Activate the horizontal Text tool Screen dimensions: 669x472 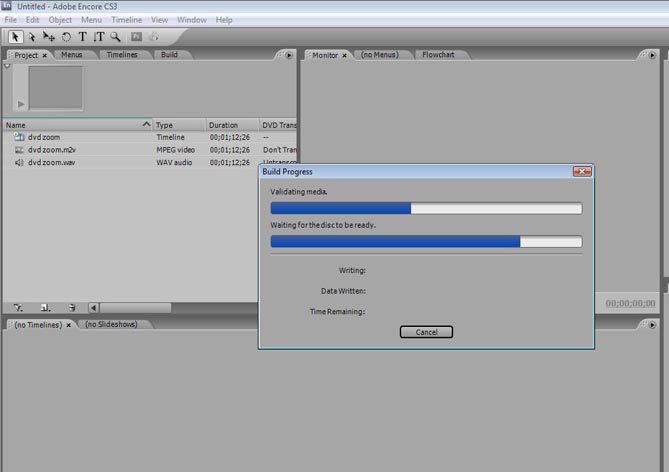[x=82, y=37]
